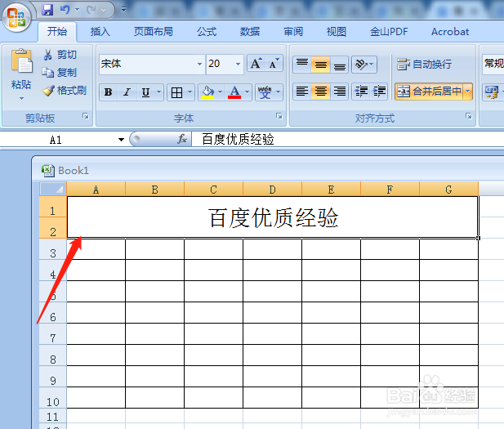Viewport: 504px width, 429px height.
Task: Open the 剪贴板 dialog launcher
Action: 86,116
